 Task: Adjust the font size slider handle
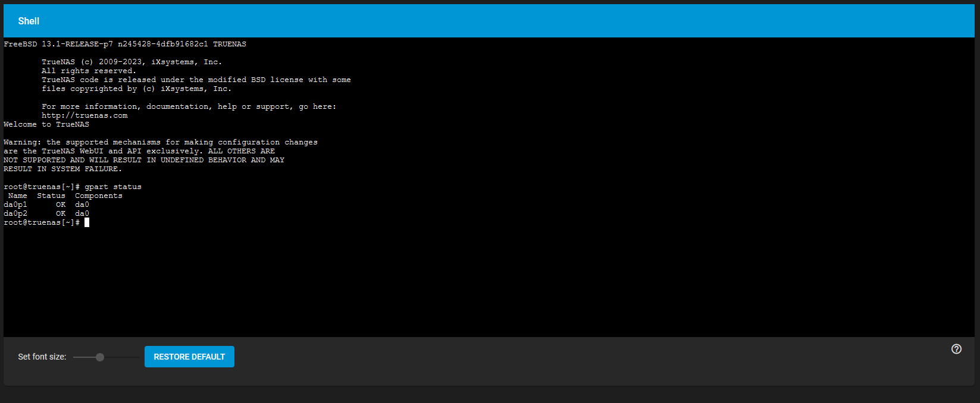100,357
